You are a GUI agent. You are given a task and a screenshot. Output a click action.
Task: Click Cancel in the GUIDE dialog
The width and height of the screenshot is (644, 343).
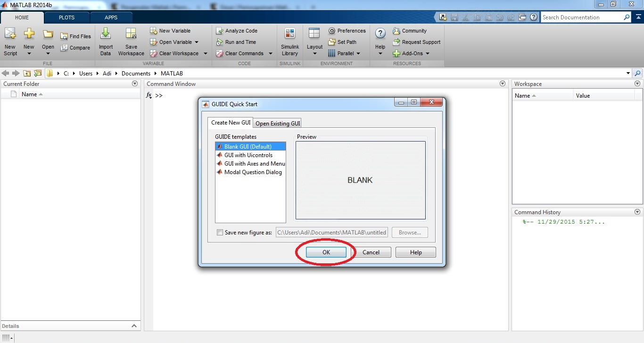tap(371, 252)
